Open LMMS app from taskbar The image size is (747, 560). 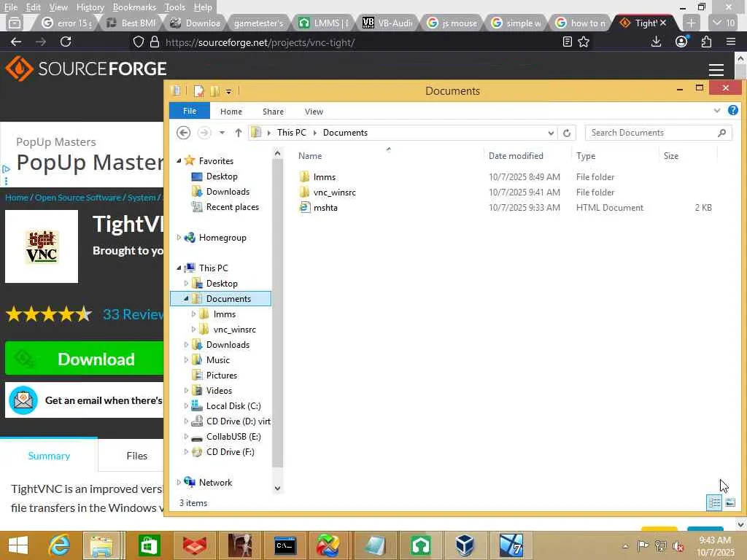[x=420, y=545]
